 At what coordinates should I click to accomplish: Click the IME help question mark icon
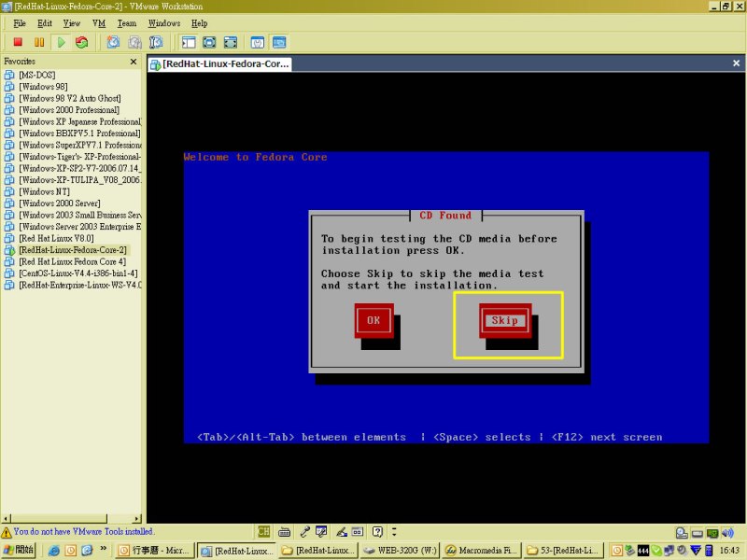coord(377,531)
